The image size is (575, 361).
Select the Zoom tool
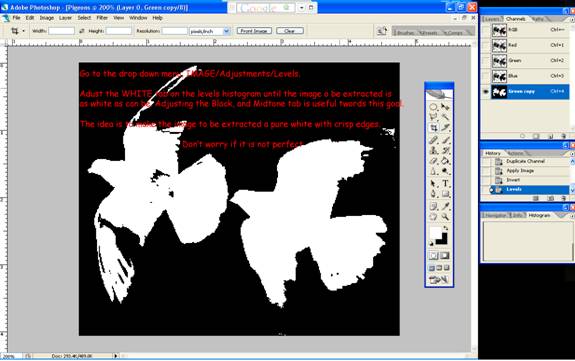(x=445, y=216)
